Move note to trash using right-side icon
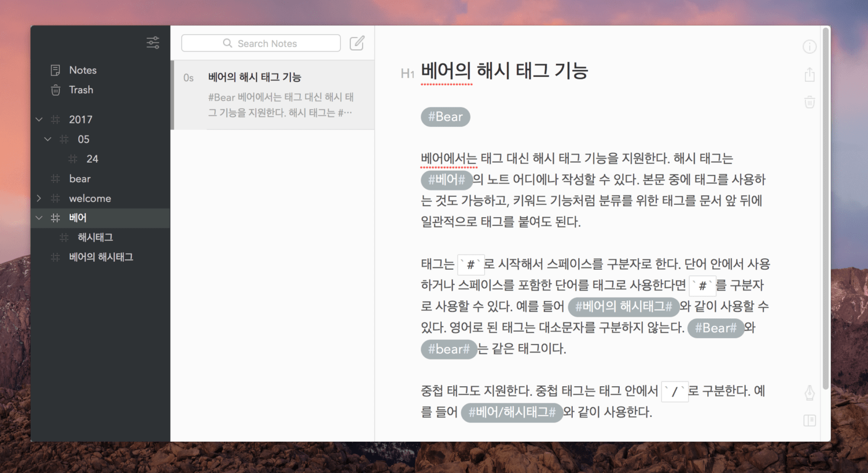The image size is (868, 473). (810, 102)
